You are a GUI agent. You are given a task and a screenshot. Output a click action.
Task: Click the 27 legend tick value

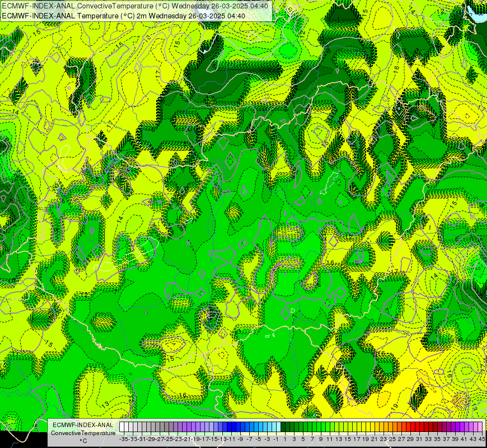click(x=401, y=439)
